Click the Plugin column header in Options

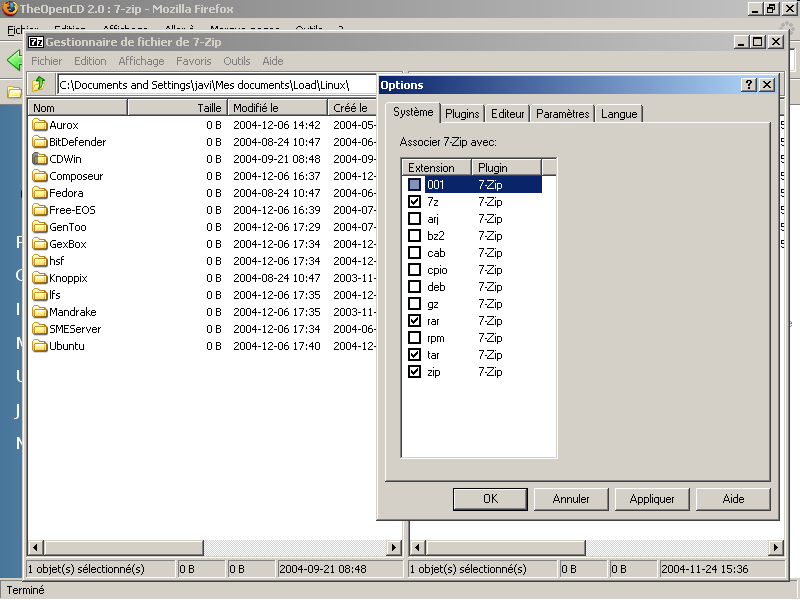507,167
